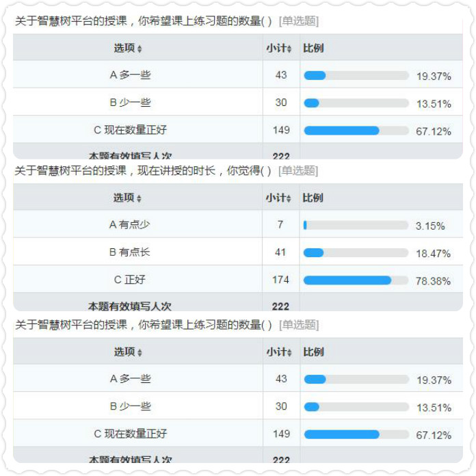Image resolution: width=476 pixels, height=476 pixels.
Task: Select A 多一些 in the bottom table
Action: (130, 379)
